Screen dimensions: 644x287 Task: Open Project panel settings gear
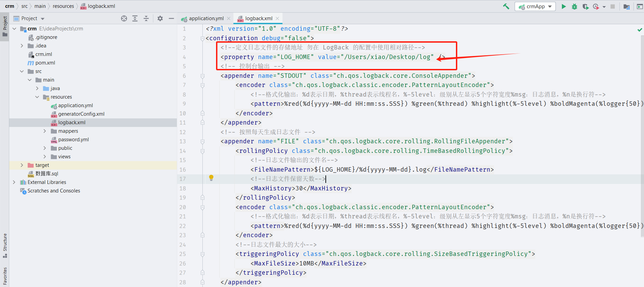[160, 18]
